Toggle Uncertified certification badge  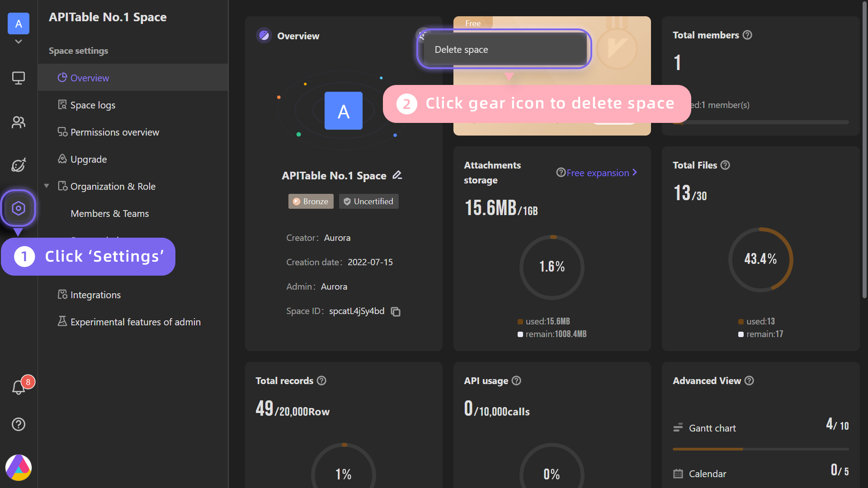(368, 202)
